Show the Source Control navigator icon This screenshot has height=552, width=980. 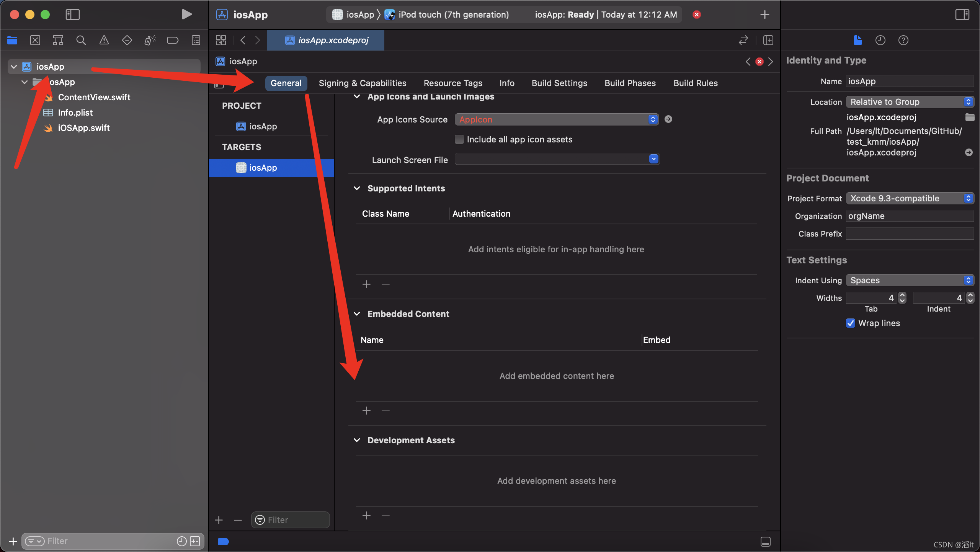[x=35, y=40]
